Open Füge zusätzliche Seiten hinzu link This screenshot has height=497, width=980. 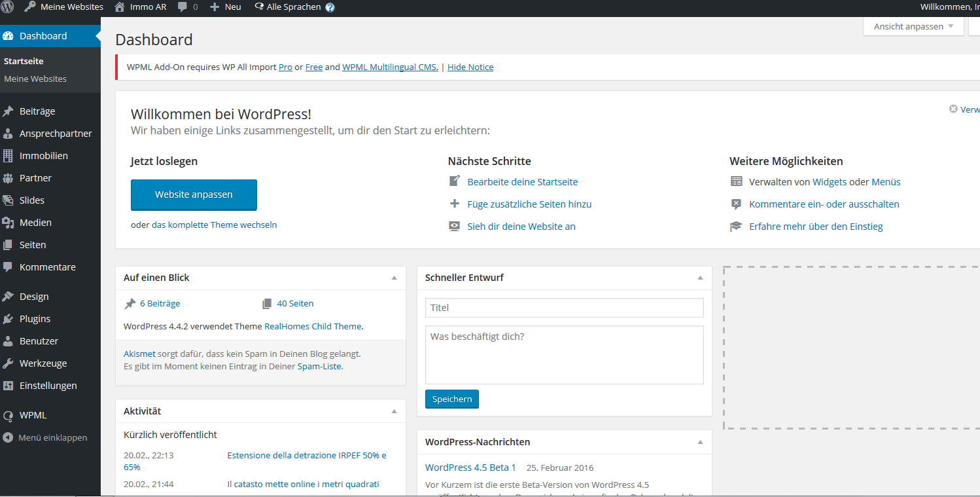(x=529, y=204)
